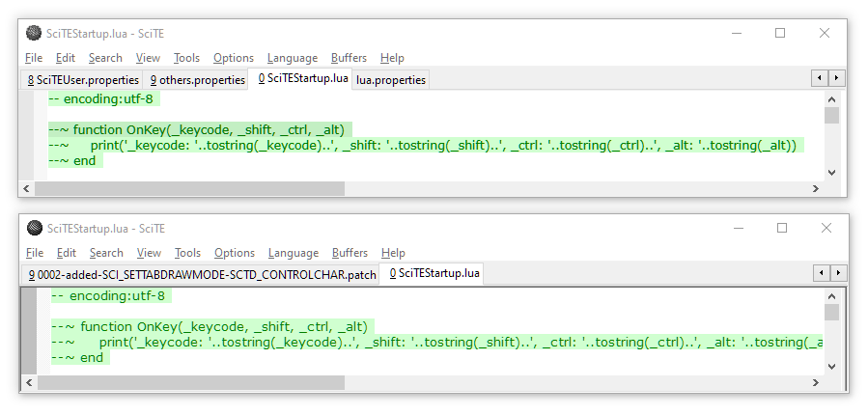868x415 pixels.
Task: Click the vertical scrollbar's down arrow in the bottom window
Action: [x=832, y=368]
